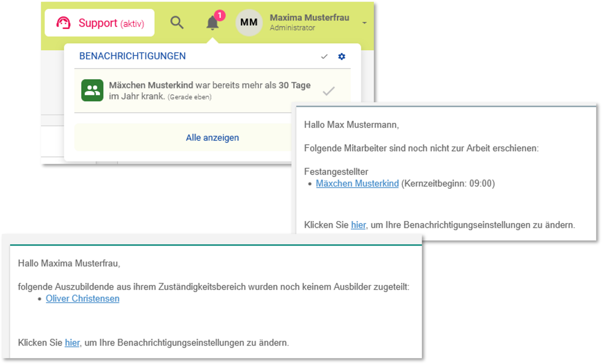This screenshot has width=602, height=364.
Task: Click the green employees icon on the notification
Action: coord(92,91)
